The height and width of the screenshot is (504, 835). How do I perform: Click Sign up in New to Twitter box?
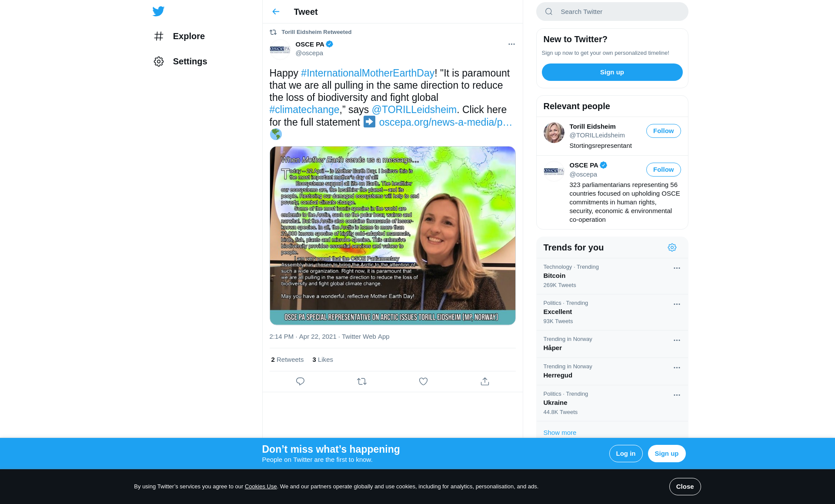tap(612, 72)
